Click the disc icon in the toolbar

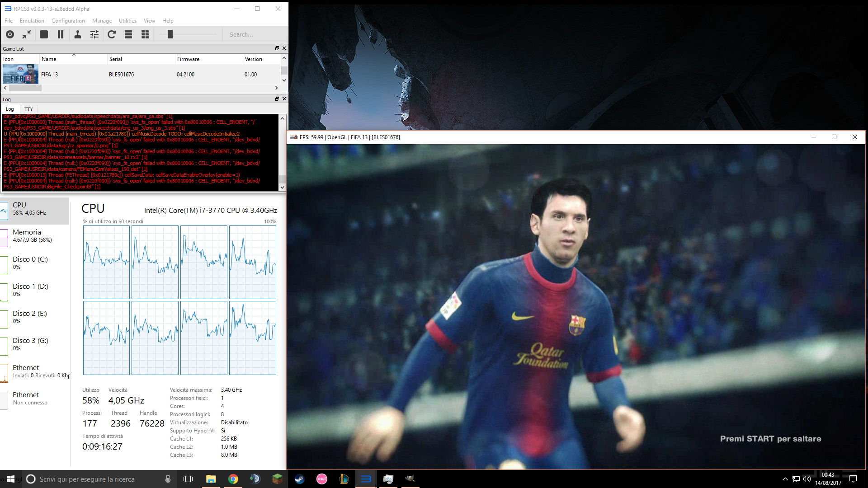(10, 34)
